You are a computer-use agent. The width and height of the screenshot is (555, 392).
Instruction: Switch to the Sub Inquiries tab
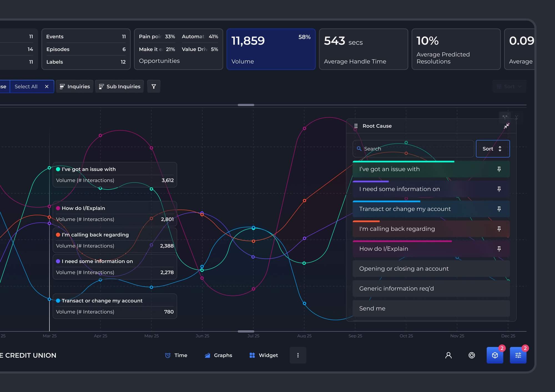pyautogui.click(x=119, y=87)
